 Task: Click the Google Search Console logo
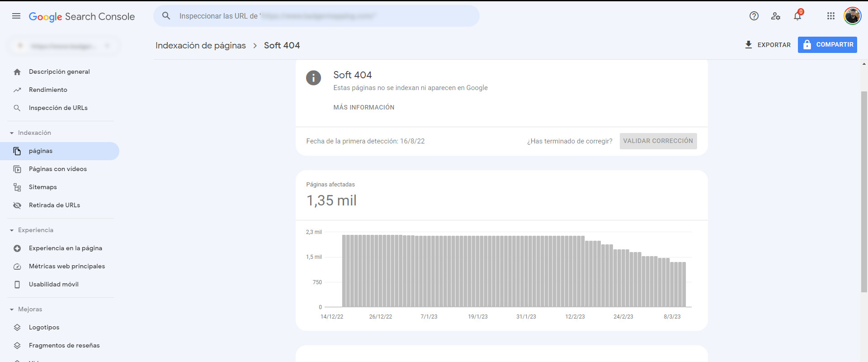82,17
